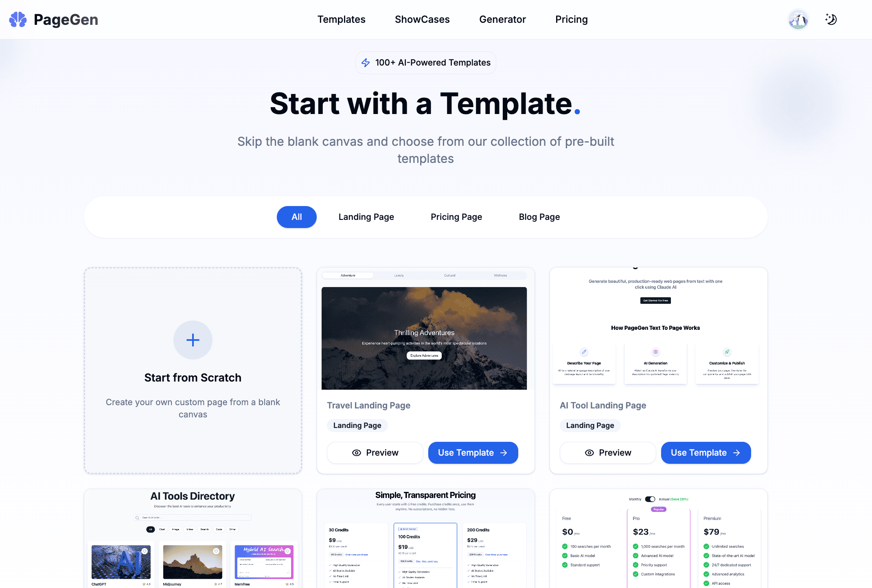Select the Landing Page filter tab
The width and height of the screenshot is (872, 588).
(x=365, y=217)
